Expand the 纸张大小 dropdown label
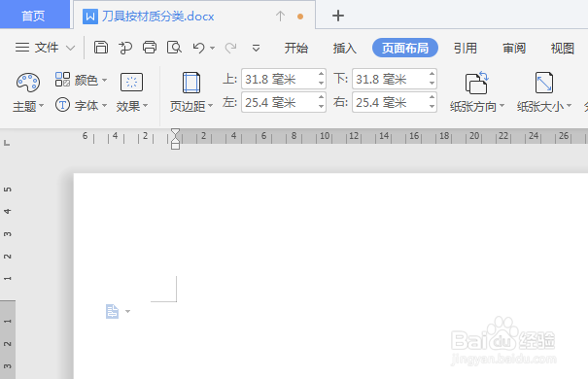 pos(544,107)
